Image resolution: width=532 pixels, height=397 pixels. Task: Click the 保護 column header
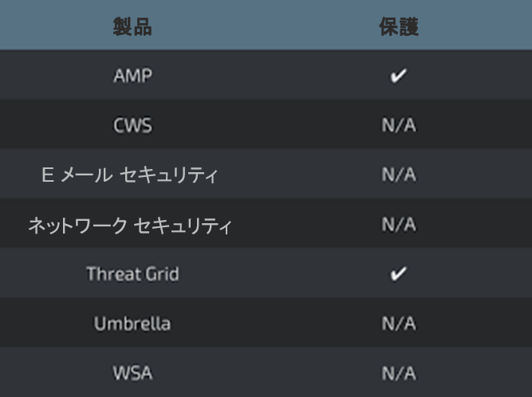click(x=399, y=27)
